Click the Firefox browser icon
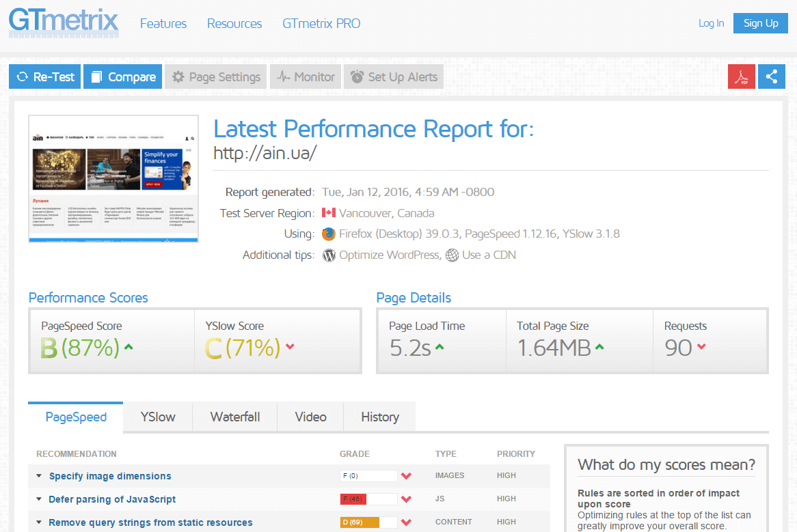797x532 pixels. tap(329, 234)
